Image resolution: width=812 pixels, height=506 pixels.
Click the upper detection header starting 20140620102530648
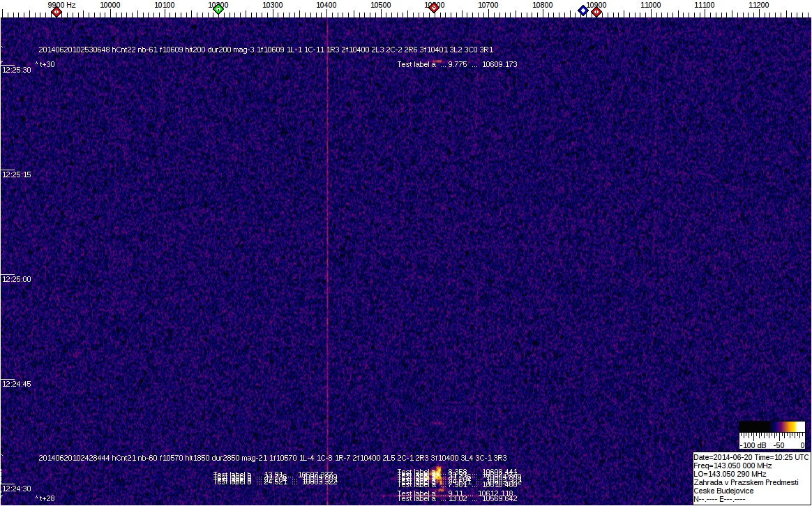(266, 50)
